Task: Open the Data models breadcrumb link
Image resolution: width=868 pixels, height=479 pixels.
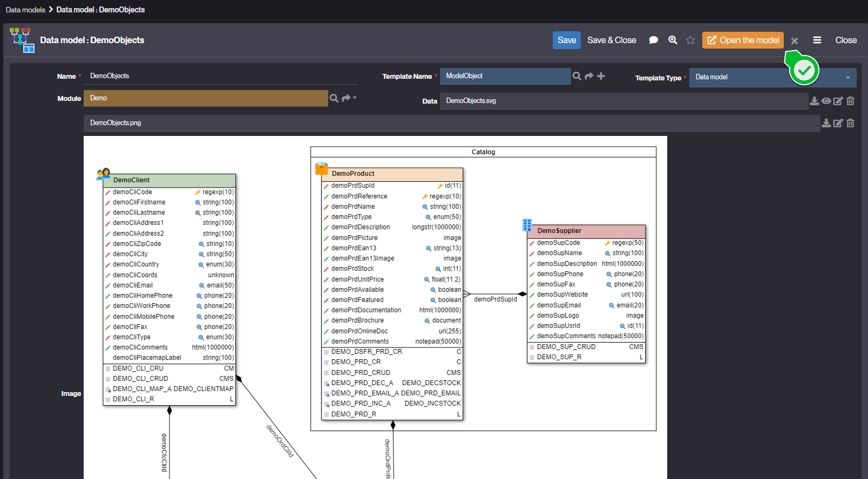Action: point(25,10)
